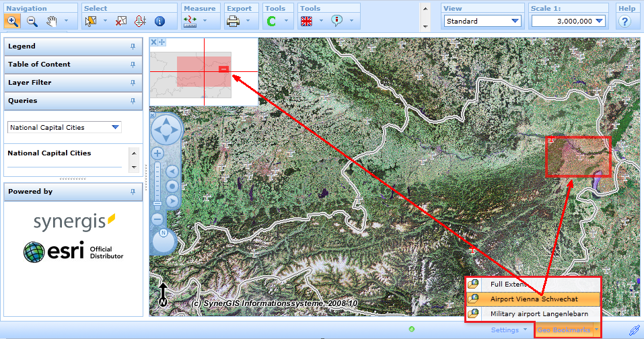
Task: Expand the Table of Content panel
Action: [x=73, y=65]
